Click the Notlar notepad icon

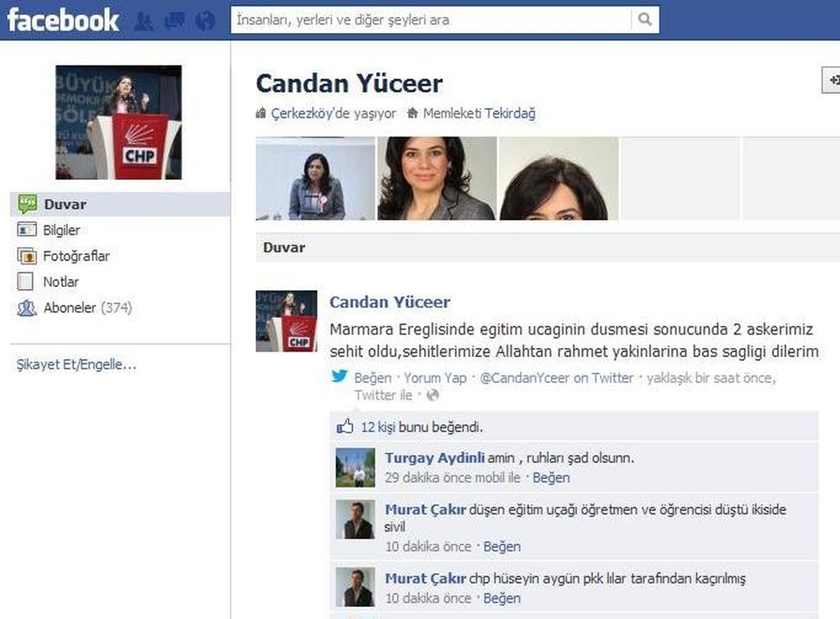click(x=26, y=281)
